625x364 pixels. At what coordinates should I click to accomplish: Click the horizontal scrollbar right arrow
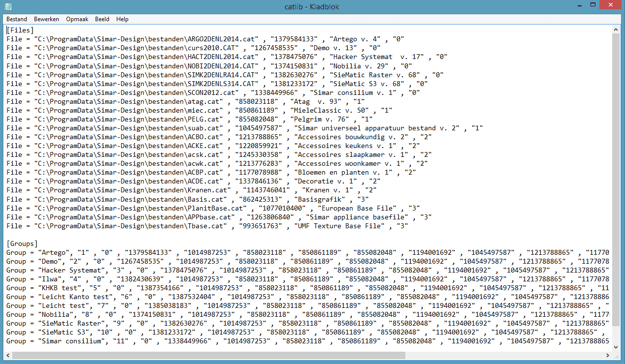pyautogui.click(x=607, y=355)
